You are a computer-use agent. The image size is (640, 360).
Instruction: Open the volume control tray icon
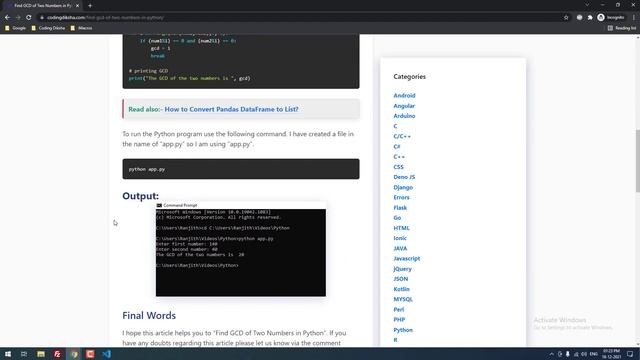coord(584,354)
